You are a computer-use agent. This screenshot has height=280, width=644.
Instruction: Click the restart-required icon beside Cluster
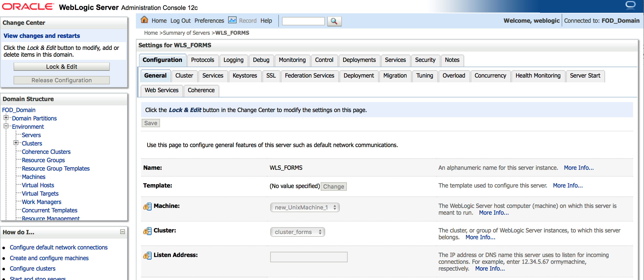pos(147,231)
